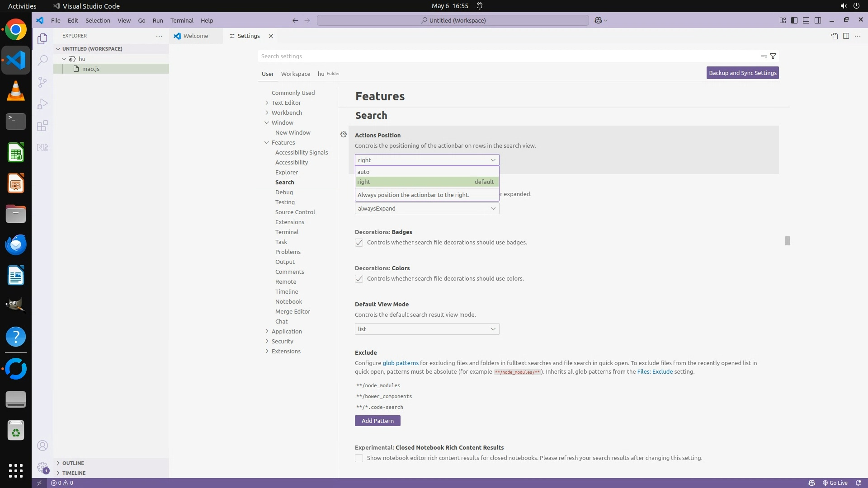The width and height of the screenshot is (868, 488).
Task: Expand the OUTLINE panel
Action: click(73, 463)
